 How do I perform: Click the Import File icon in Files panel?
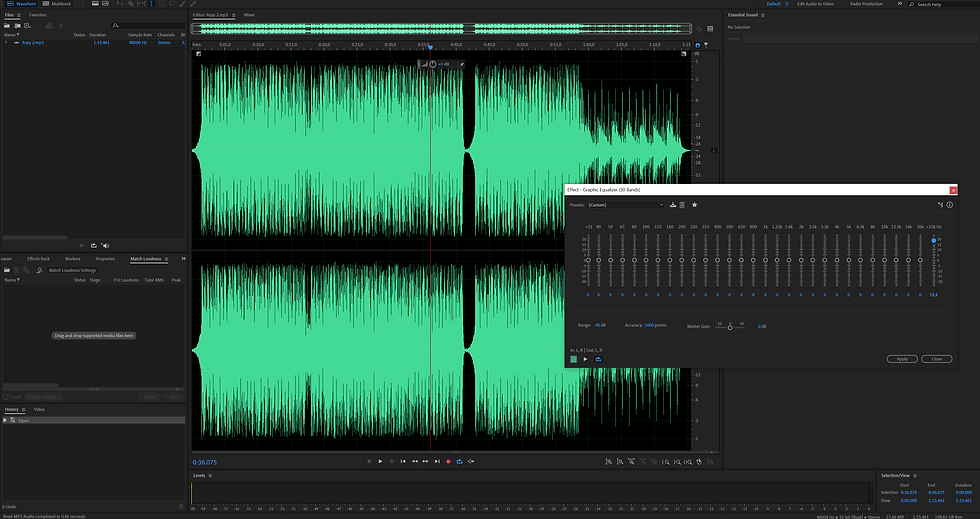coord(18,26)
